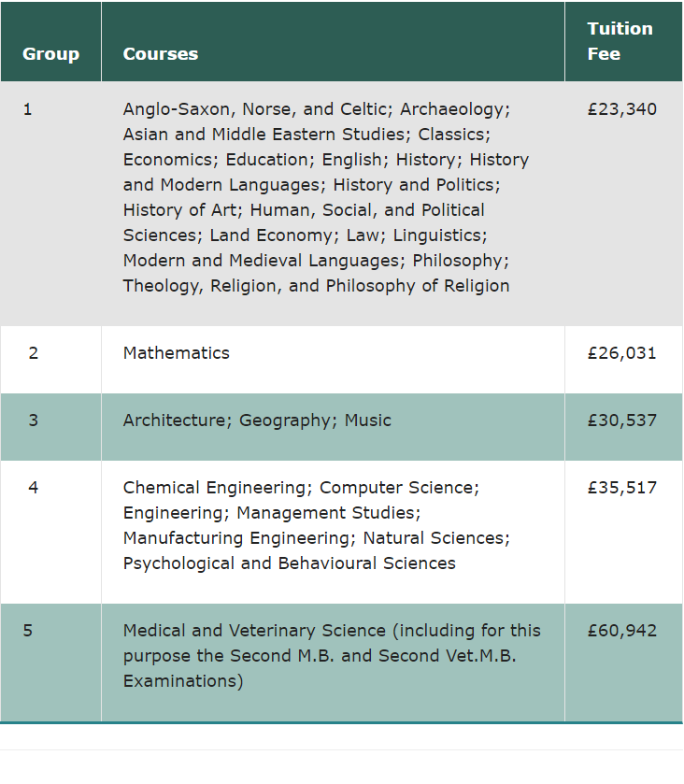The height and width of the screenshot is (784, 684).
Task: Click the Architecture; Geography; Music cell
Action: pos(257,421)
